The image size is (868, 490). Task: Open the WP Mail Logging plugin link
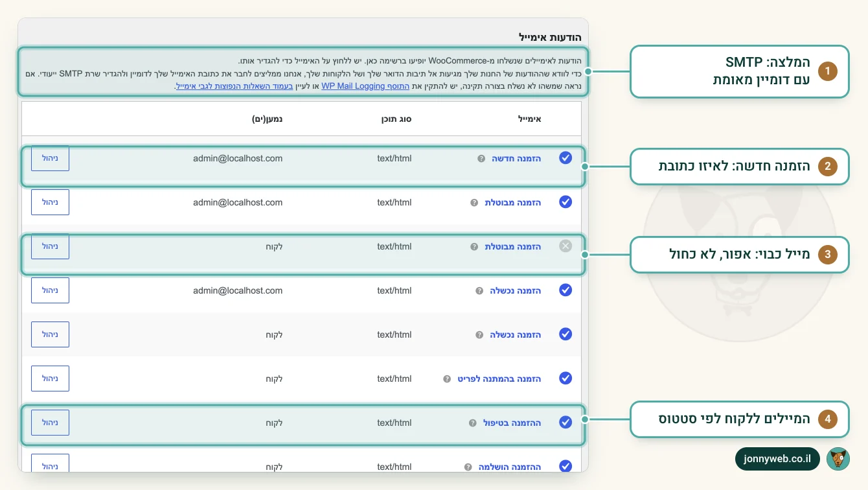click(365, 86)
